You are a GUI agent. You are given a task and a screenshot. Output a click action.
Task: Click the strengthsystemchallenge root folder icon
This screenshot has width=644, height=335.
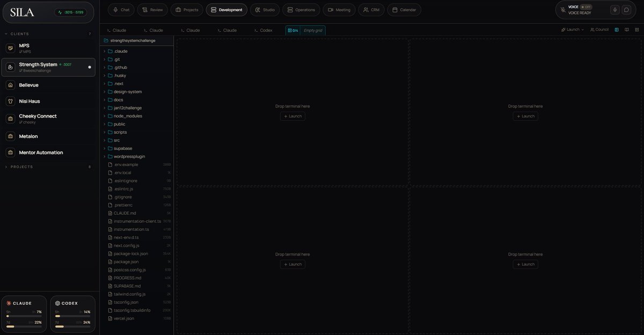(106, 40)
